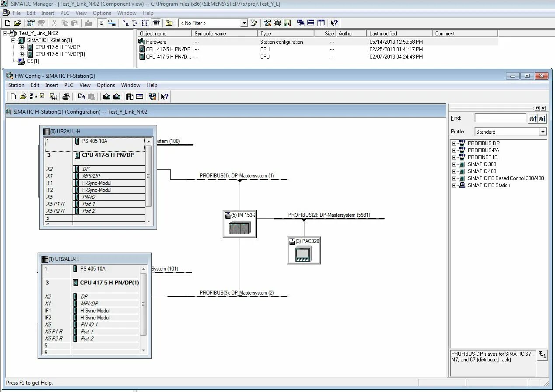Click the filter funnel icon next to No Filter
Viewport: 555px width, 392px height.
click(254, 23)
